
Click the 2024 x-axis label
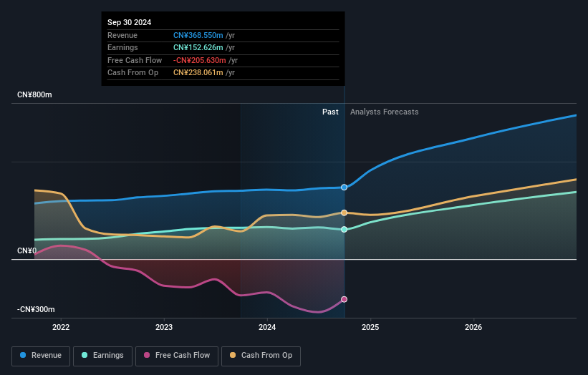coord(267,327)
